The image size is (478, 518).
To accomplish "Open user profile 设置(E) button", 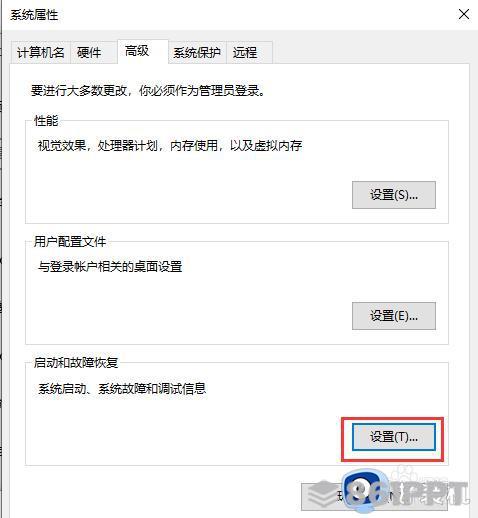I will click(394, 316).
